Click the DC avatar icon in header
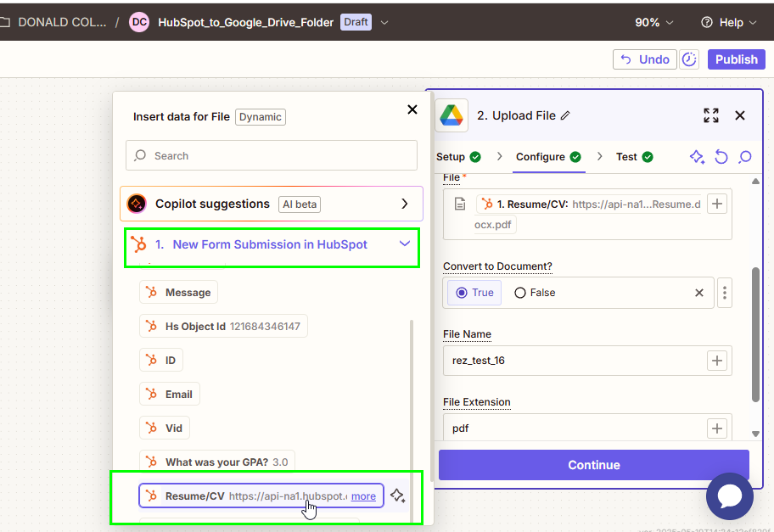This screenshot has height=532, width=774. (x=139, y=22)
